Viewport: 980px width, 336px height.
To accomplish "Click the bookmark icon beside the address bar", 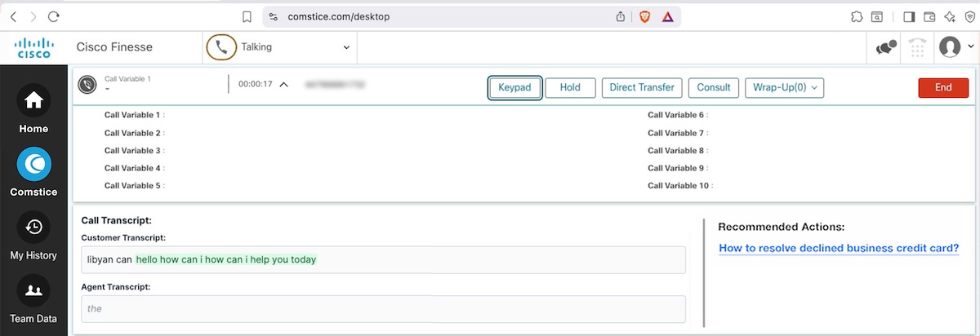I will [247, 16].
